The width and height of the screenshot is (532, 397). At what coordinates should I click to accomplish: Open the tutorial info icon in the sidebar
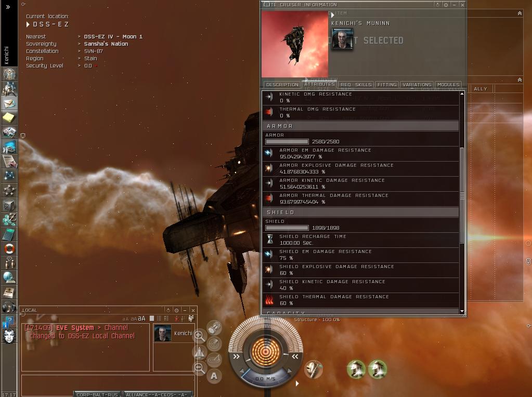8,322
